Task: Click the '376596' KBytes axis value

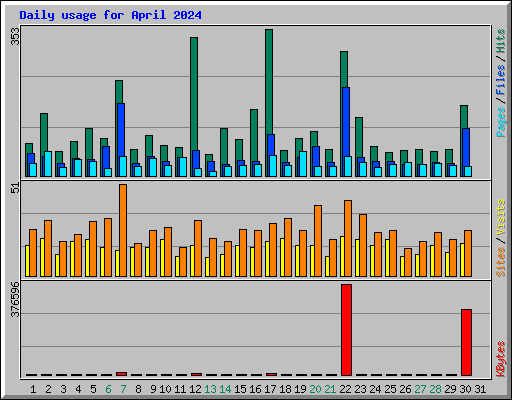Action: tap(15, 300)
